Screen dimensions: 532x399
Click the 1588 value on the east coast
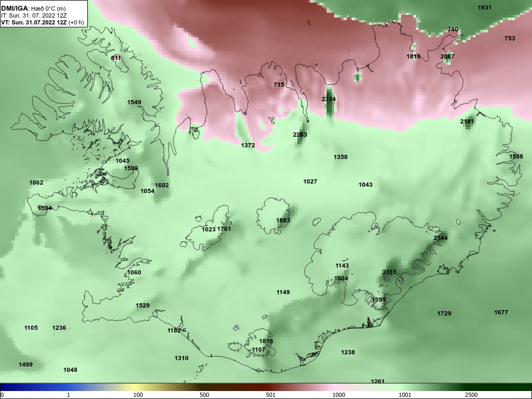pyautogui.click(x=516, y=156)
